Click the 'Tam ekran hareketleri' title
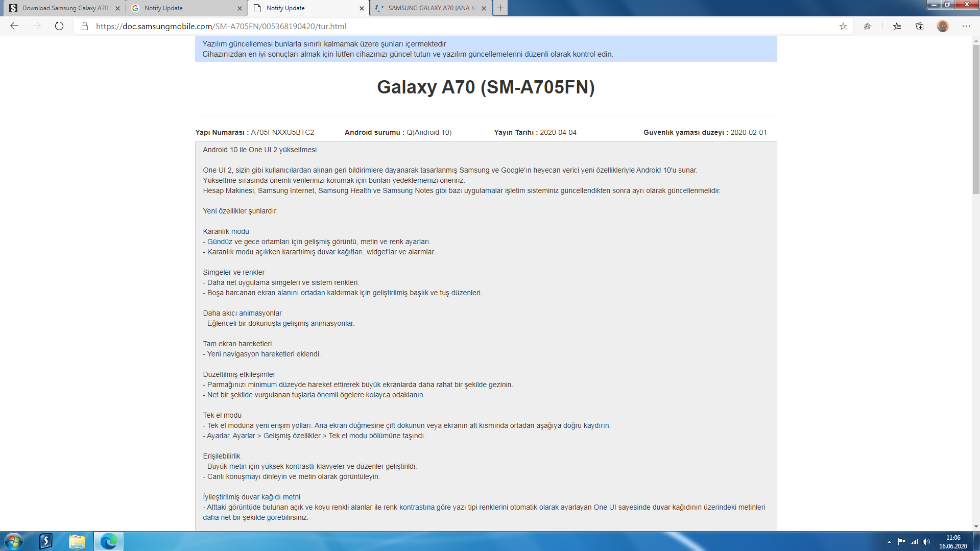 (237, 344)
